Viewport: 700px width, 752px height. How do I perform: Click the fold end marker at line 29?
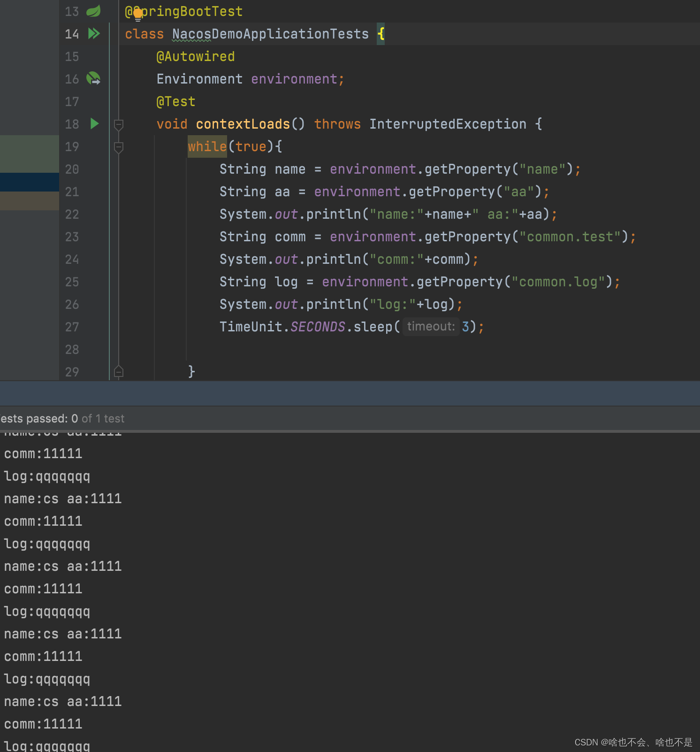[119, 371]
